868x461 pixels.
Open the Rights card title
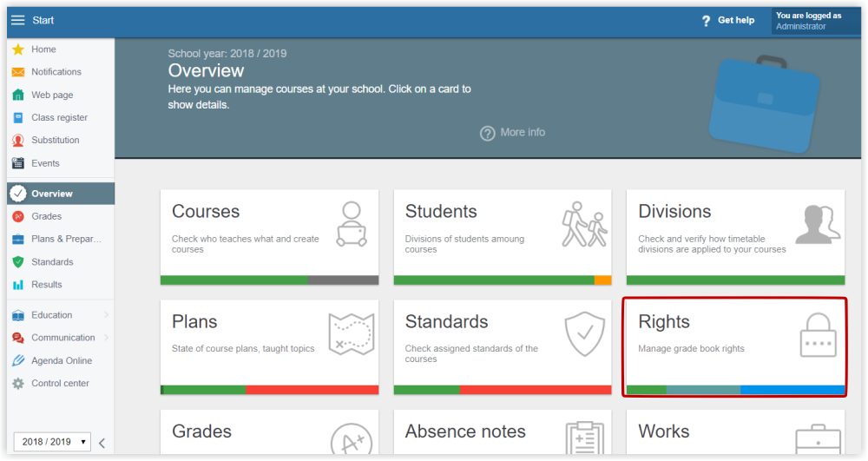(x=664, y=322)
